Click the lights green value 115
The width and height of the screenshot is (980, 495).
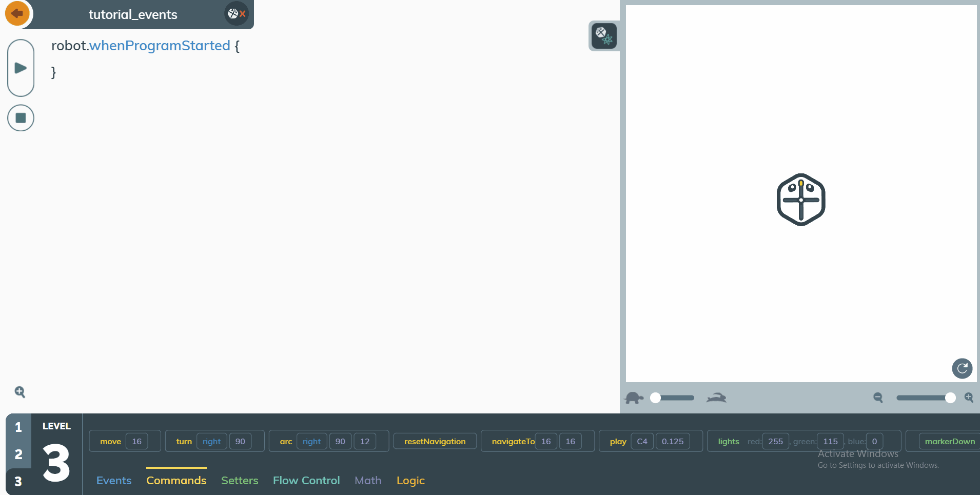coord(830,442)
